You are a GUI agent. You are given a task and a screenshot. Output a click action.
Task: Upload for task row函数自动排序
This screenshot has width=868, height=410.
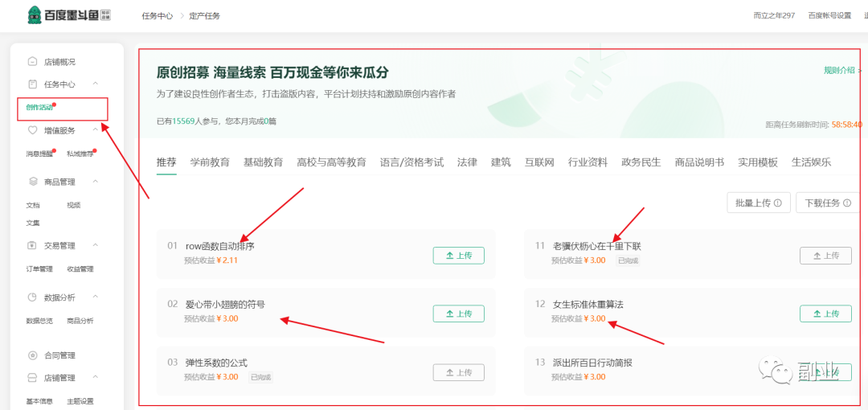click(458, 256)
